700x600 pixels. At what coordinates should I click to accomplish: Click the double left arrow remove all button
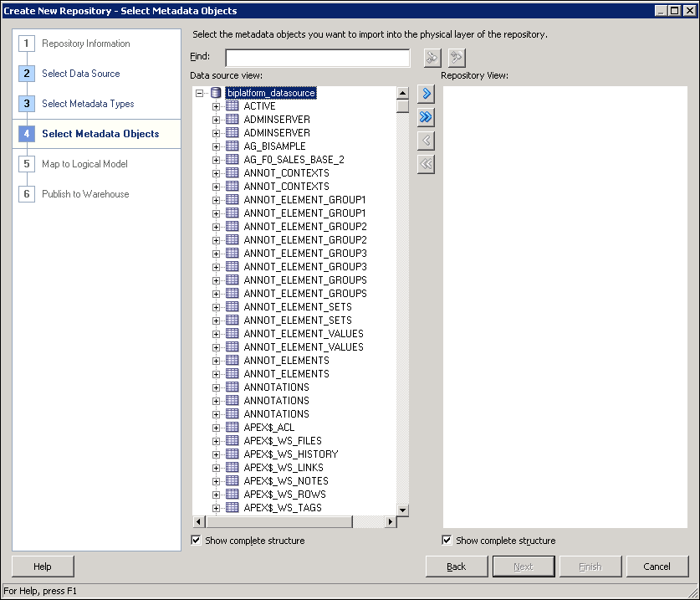426,164
